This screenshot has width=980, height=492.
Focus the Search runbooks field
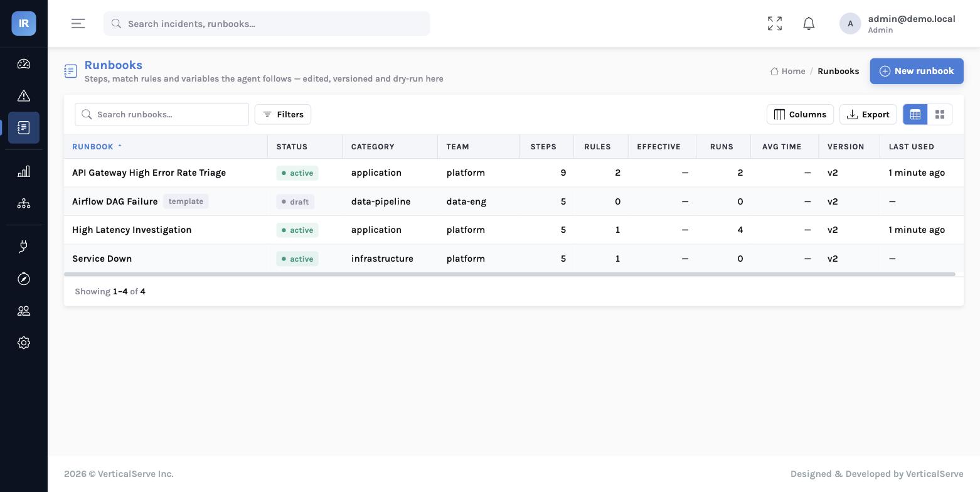click(x=162, y=114)
